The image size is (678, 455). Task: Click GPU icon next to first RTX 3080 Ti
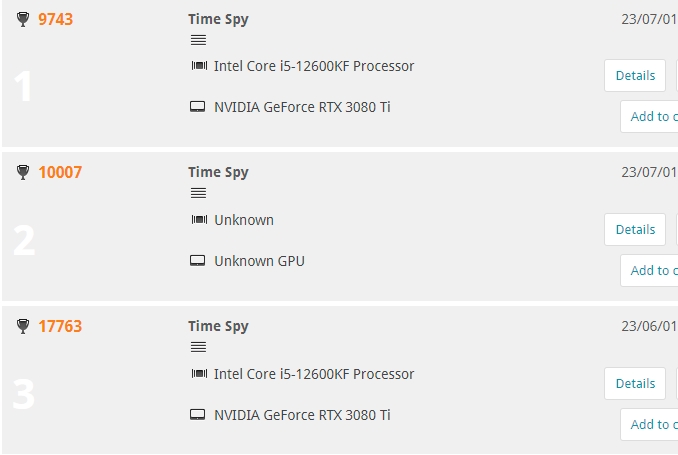click(x=198, y=107)
